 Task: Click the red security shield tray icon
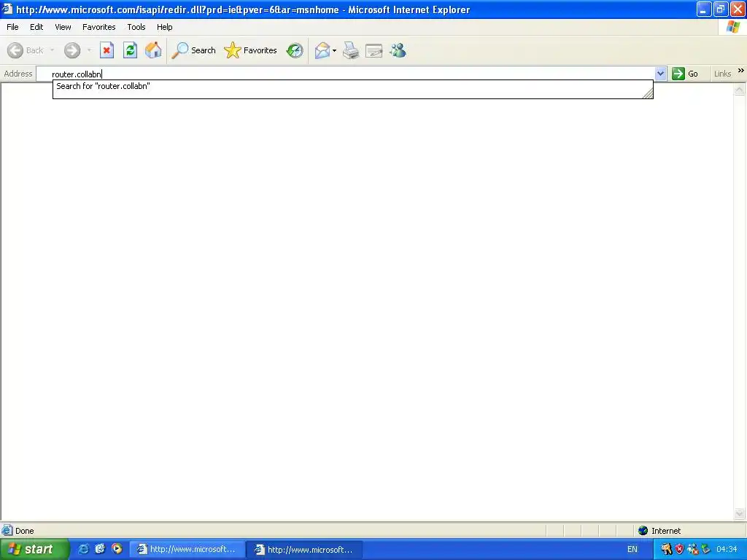click(680, 550)
